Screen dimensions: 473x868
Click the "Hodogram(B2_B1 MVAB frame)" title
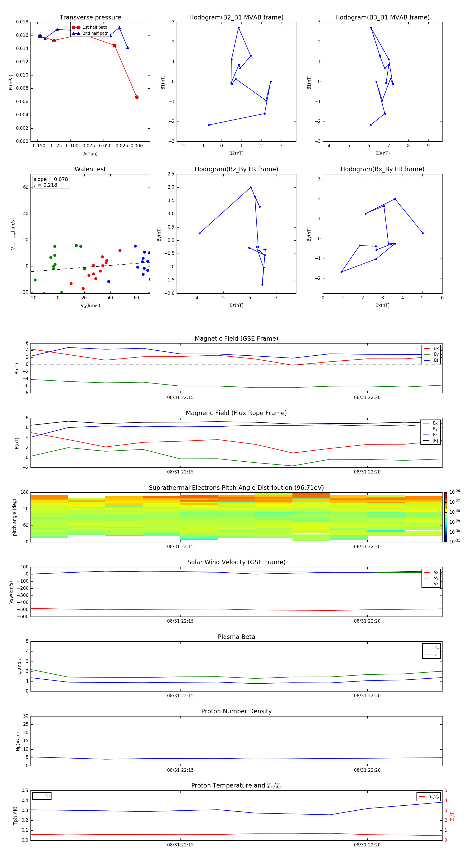(x=236, y=18)
